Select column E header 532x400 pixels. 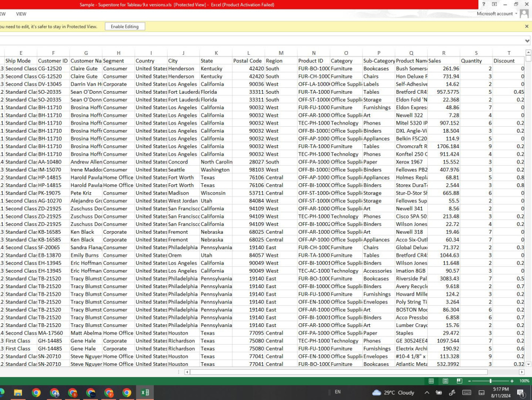coord(21,53)
